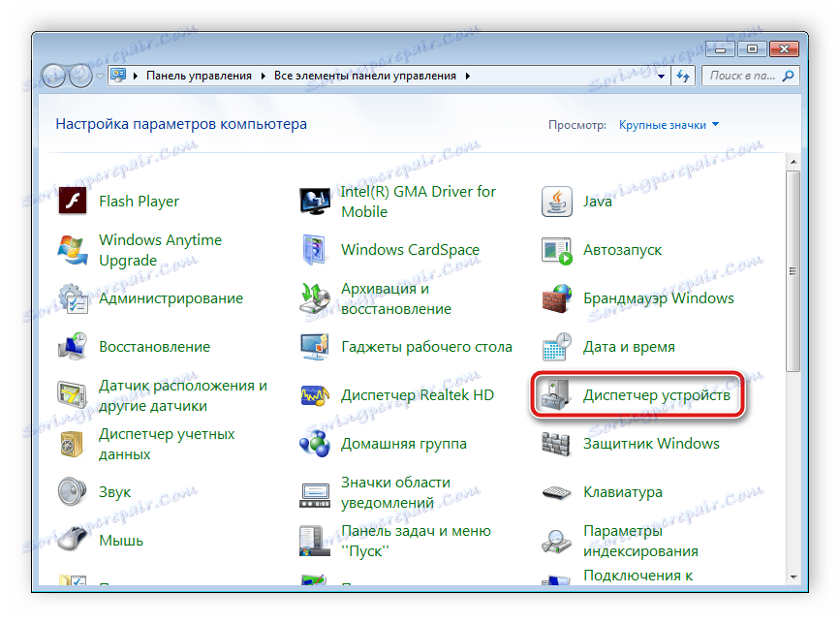This screenshot has width=840, height=624.
Task: Open the Клавиатура settings
Action: [x=627, y=491]
